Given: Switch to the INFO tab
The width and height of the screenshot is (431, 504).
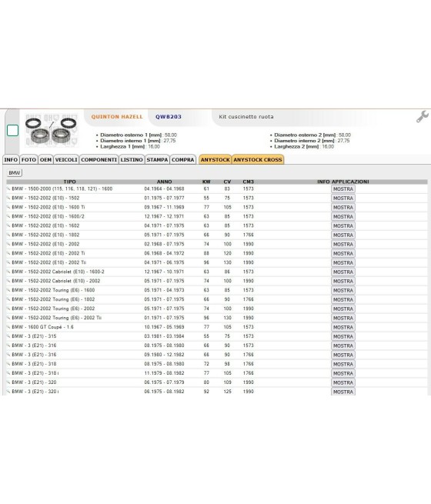Looking at the screenshot, I should click(x=11, y=160).
